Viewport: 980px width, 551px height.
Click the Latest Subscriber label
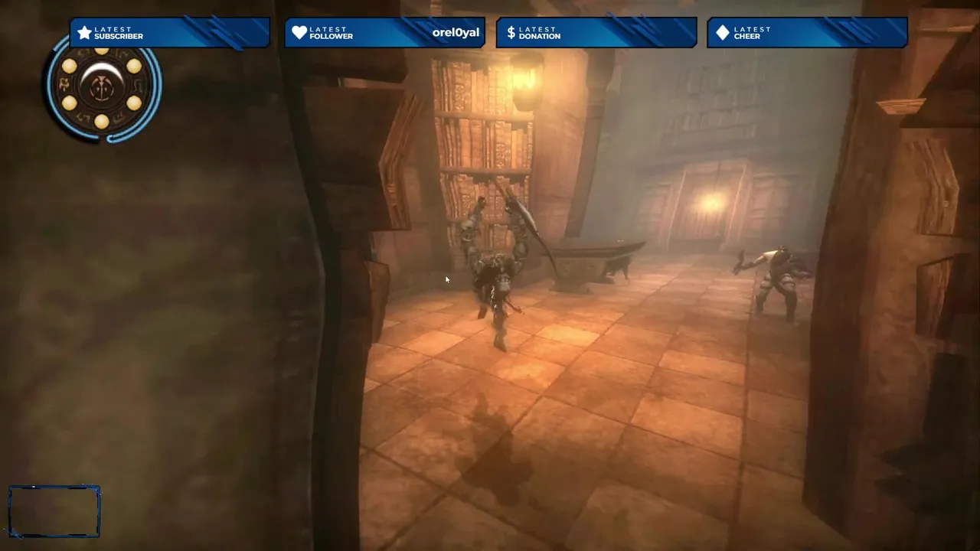coord(119,33)
